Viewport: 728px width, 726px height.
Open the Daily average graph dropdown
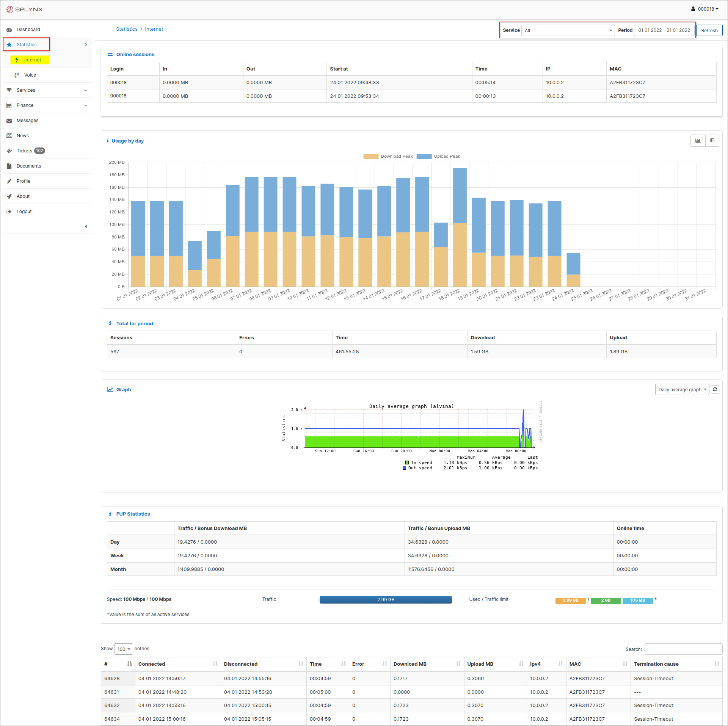pos(682,389)
